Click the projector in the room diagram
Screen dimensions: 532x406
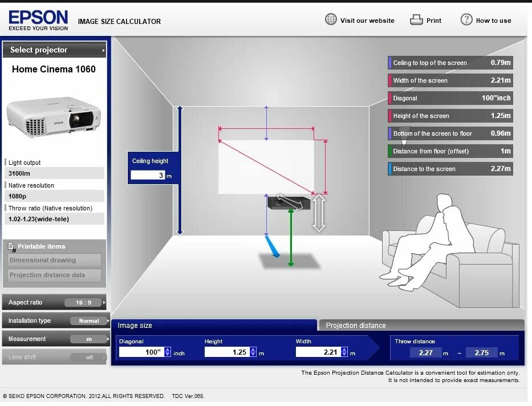point(289,203)
